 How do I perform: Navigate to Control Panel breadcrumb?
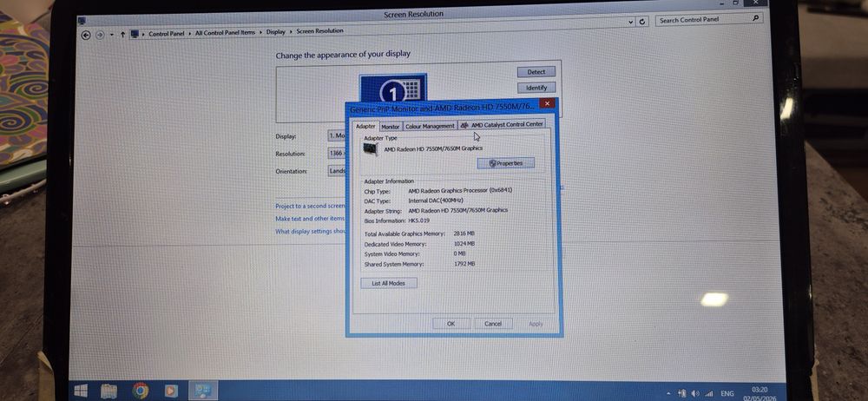(166, 34)
